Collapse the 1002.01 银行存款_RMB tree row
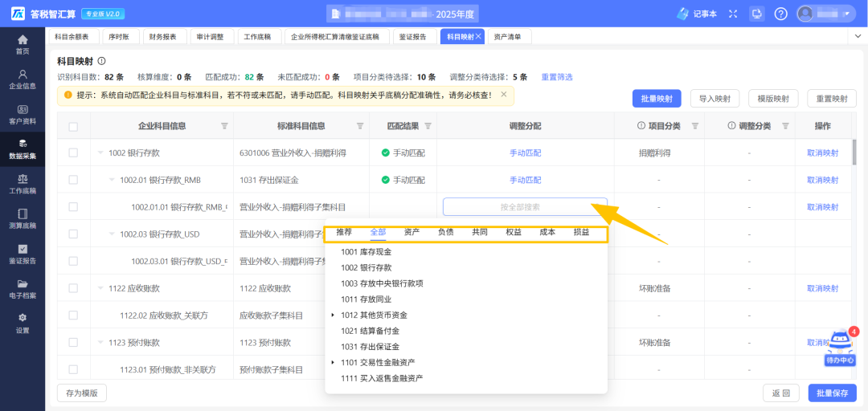Viewport: 868px width, 411px height. (x=112, y=180)
